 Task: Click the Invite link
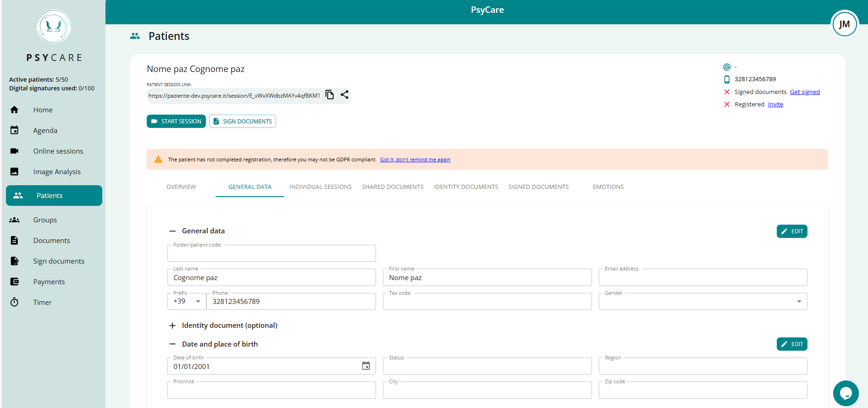(x=775, y=105)
